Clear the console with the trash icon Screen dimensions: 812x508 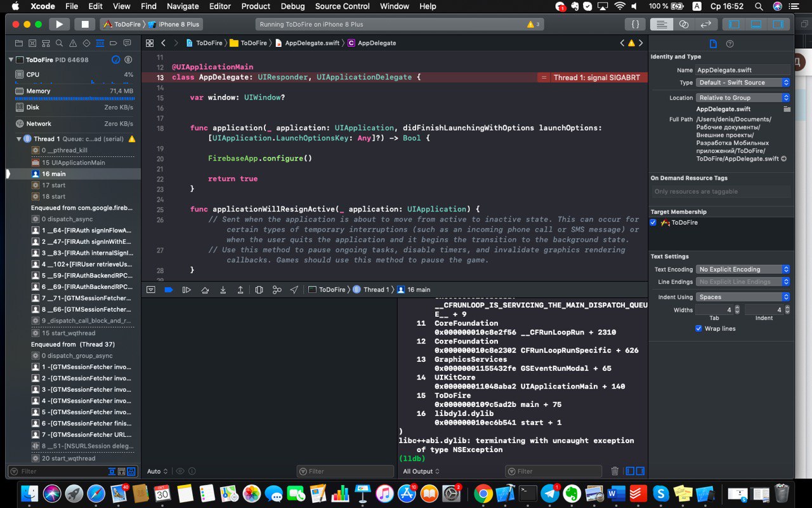point(615,471)
